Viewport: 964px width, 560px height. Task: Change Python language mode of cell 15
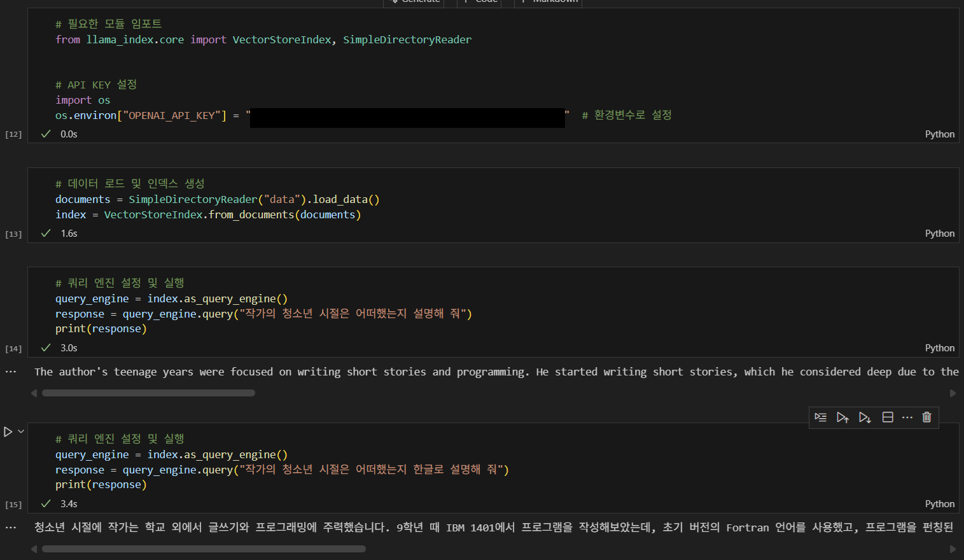pos(939,504)
